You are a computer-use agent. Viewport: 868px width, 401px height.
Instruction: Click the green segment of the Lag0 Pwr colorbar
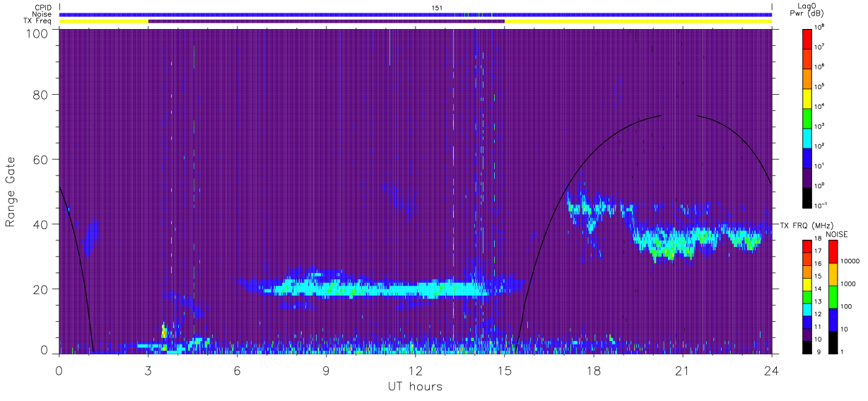(808, 117)
